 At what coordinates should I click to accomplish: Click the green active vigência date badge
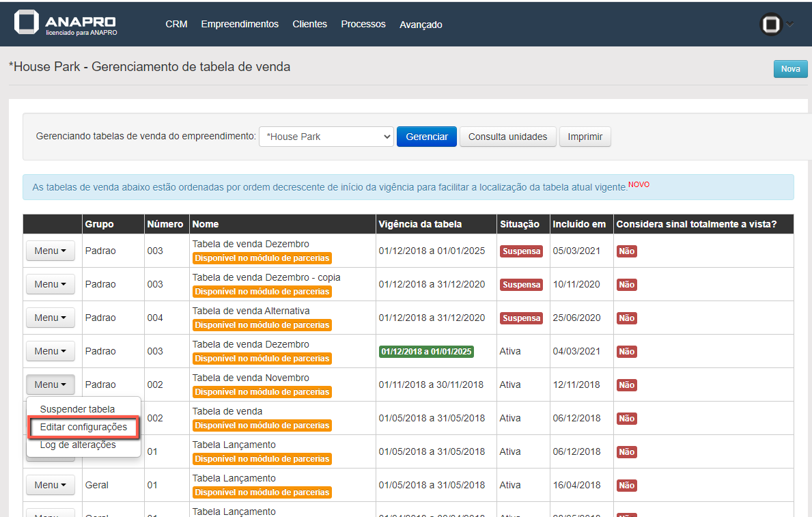tap(426, 352)
